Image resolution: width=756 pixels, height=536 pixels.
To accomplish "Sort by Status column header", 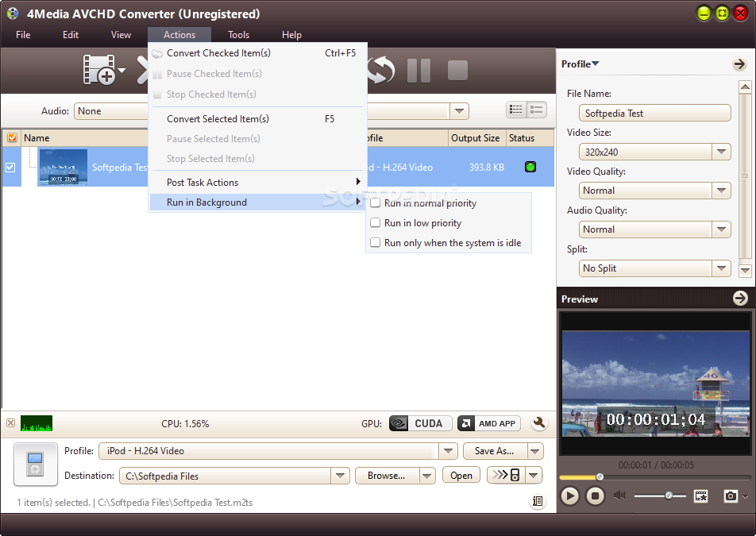I will pos(530,138).
